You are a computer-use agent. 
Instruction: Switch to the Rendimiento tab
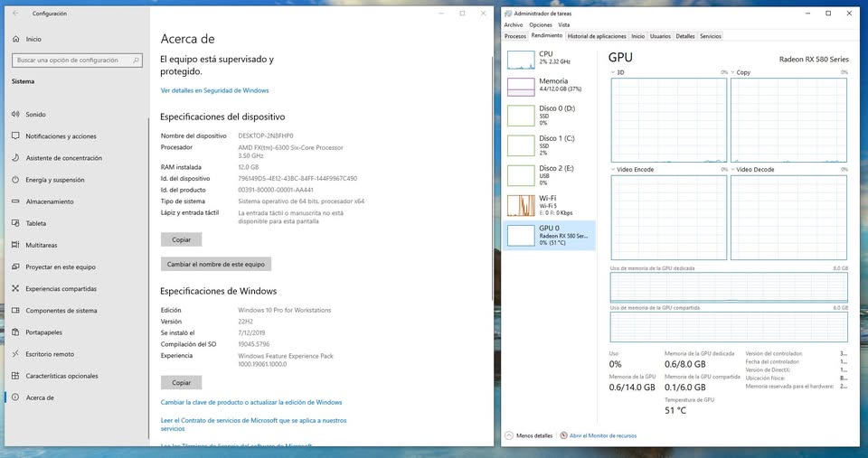point(546,35)
